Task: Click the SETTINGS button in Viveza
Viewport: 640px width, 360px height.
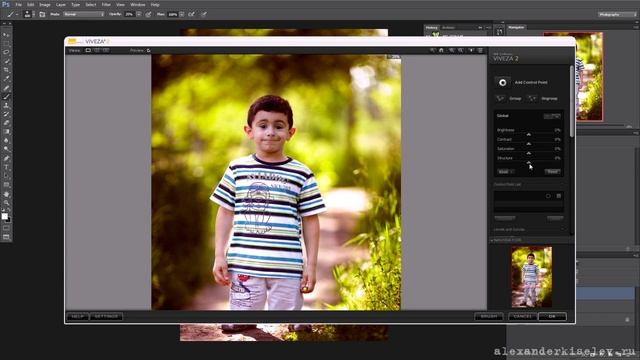Action: [106, 317]
